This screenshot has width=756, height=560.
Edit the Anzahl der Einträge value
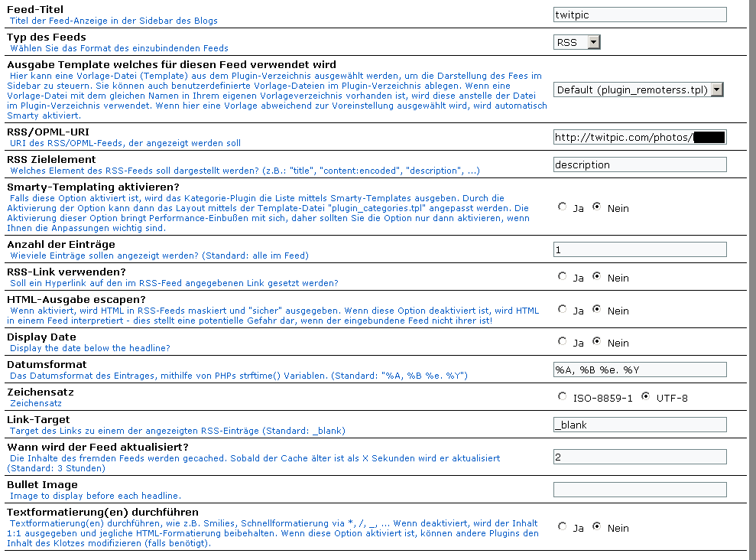(x=640, y=249)
